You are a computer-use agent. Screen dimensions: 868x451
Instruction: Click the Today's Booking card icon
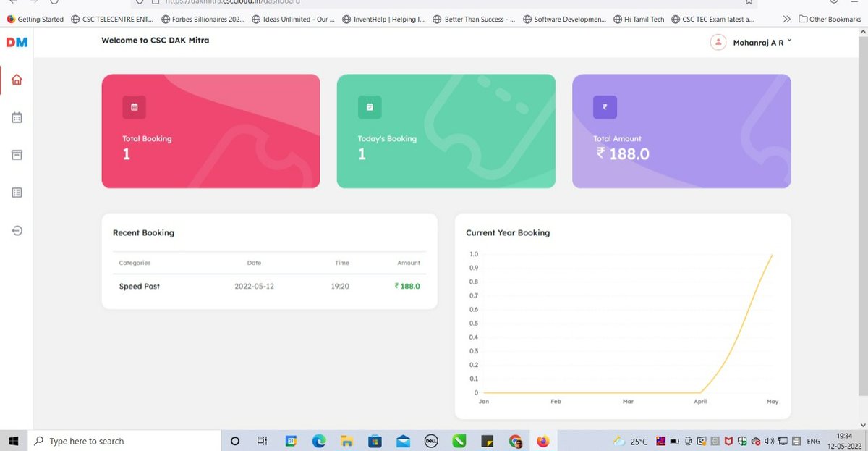coord(370,107)
